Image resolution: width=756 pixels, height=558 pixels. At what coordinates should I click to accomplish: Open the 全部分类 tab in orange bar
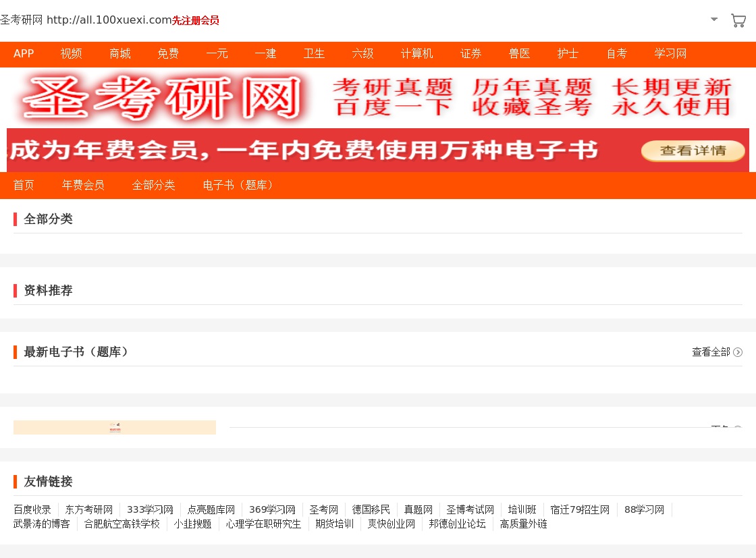click(153, 185)
